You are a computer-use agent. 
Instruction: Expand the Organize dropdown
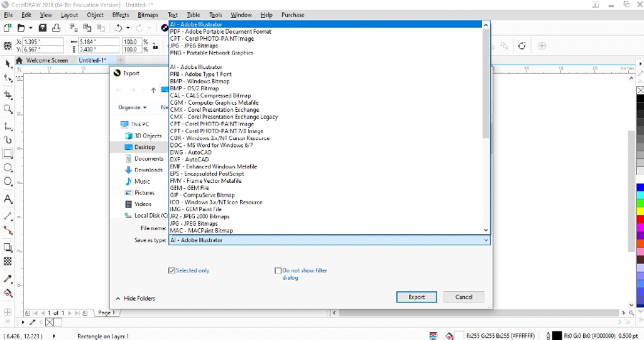(133, 108)
